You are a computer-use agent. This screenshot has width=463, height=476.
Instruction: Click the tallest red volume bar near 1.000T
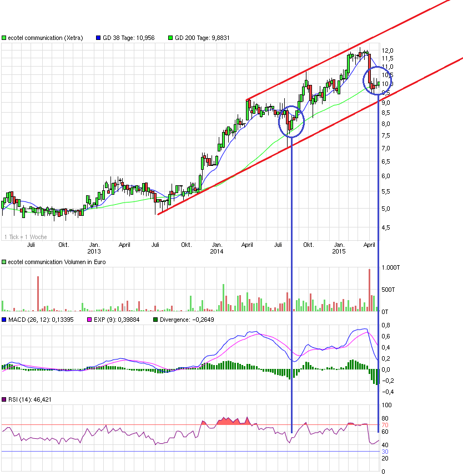(369, 290)
